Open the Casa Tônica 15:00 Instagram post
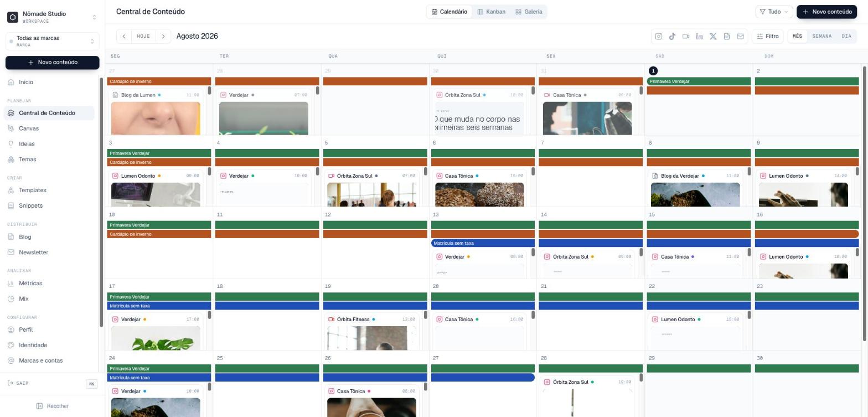 [479, 188]
